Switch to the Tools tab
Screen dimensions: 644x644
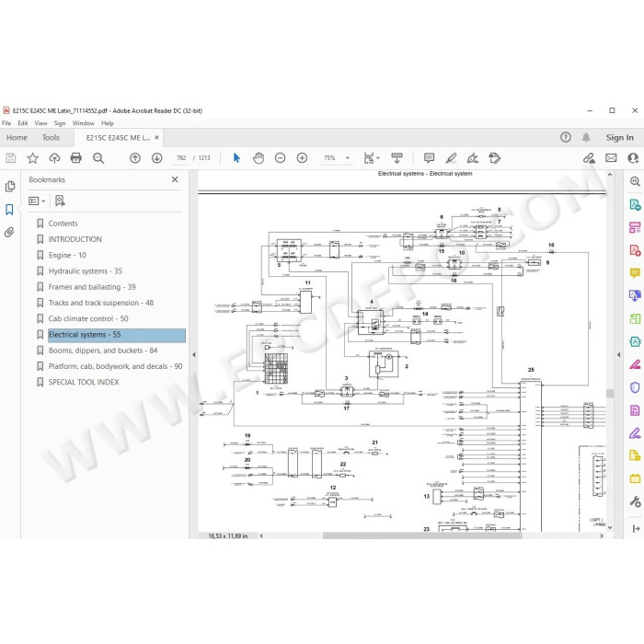51,138
